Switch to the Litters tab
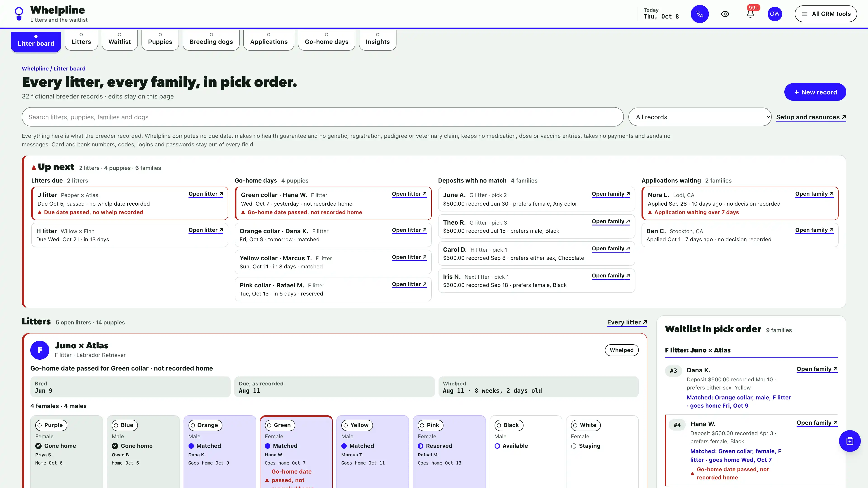Viewport: 868px width, 488px height. (x=81, y=40)
